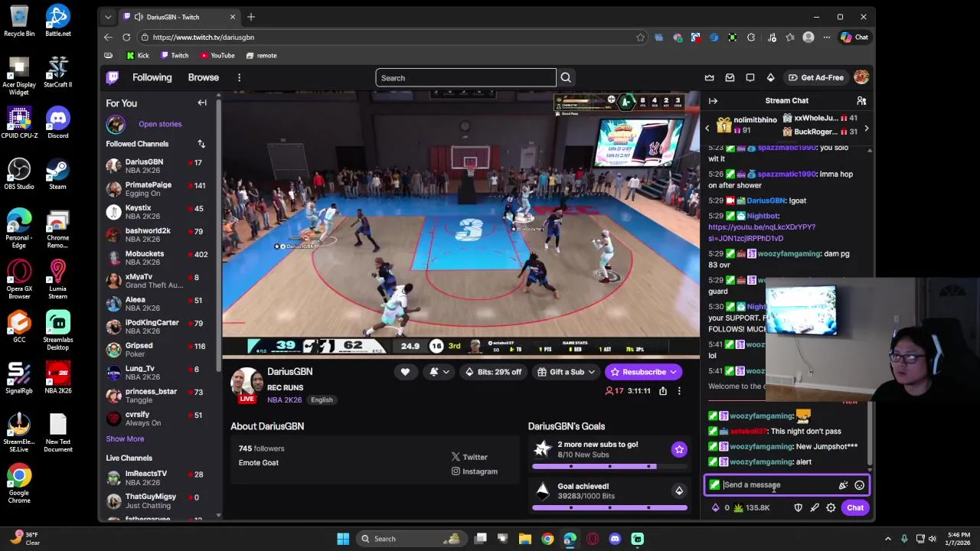
Task: Open imReactsTV live channel
Action: pyautogui.click(x=159, y=478)
